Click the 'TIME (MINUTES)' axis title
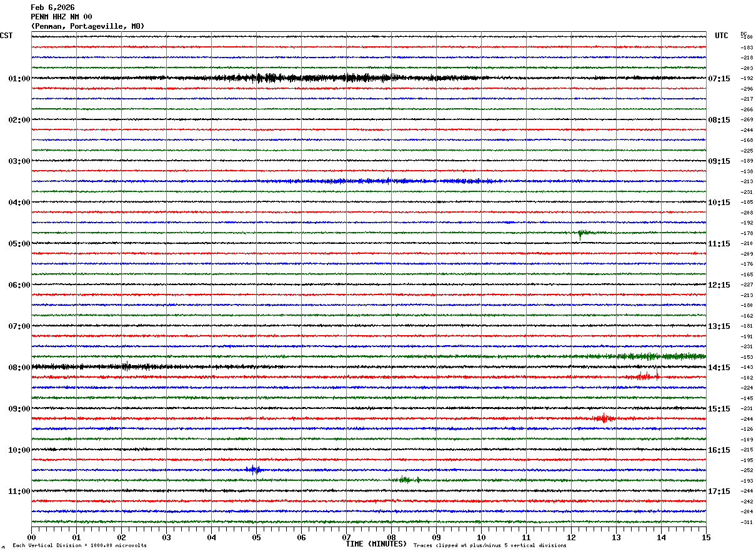Image resolution: width=756 pixels, height=554 pixels. click(x=376, y=544)
